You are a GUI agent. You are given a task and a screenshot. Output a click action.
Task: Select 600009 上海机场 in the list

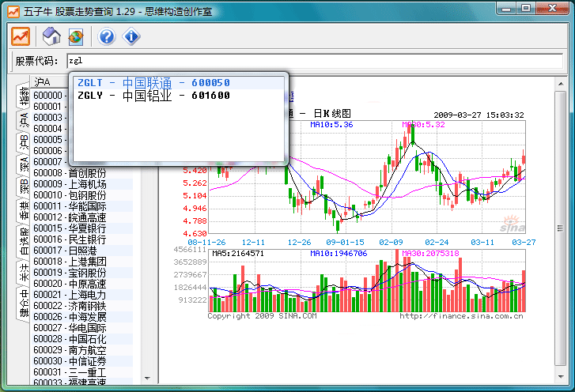(x=82, y=184)
